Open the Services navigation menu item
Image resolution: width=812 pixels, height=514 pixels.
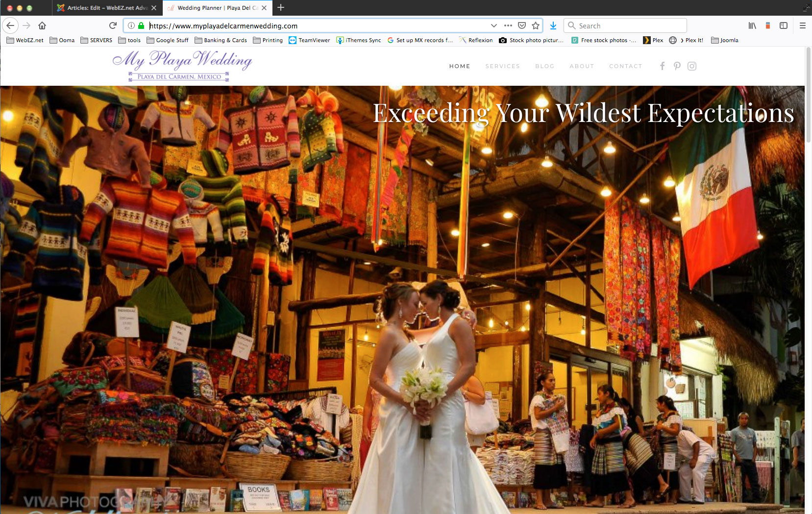point(502,66)
